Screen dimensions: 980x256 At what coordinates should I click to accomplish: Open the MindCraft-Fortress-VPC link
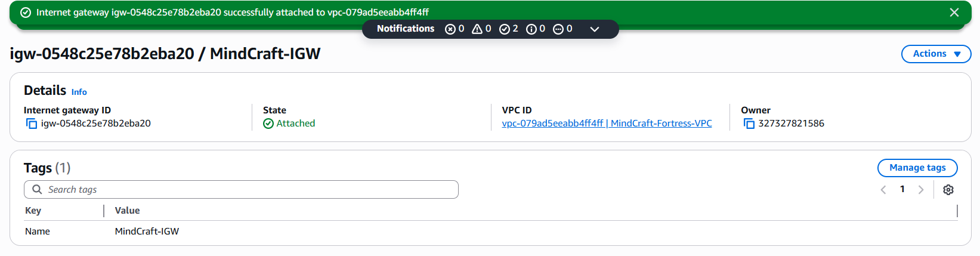(607, 124)
